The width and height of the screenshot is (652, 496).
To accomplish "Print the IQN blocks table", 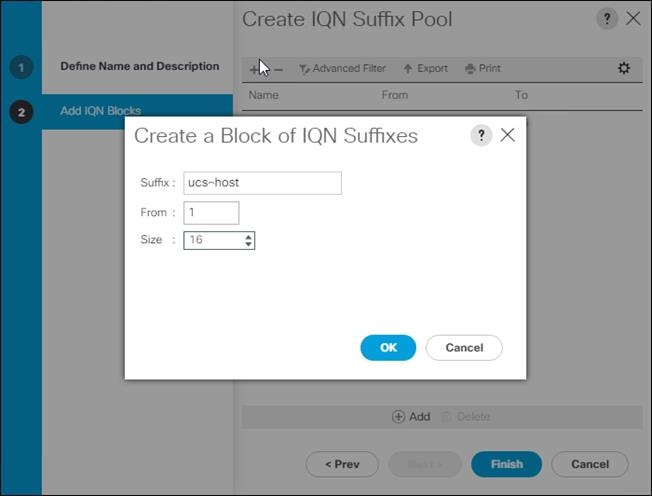I will pos(482,69).
